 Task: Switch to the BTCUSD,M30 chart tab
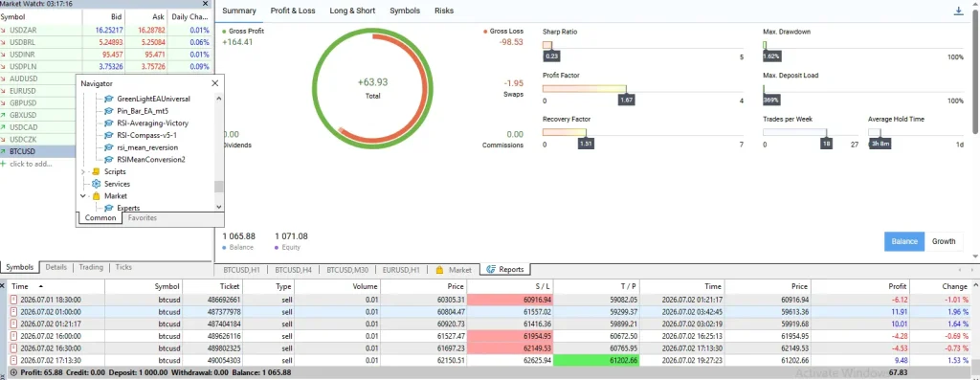coord(346,270)
